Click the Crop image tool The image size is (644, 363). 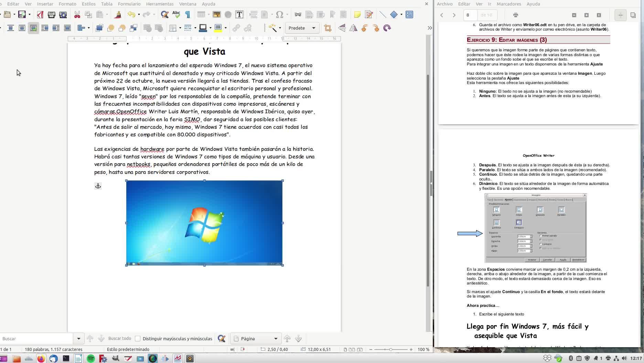(328, 28)
